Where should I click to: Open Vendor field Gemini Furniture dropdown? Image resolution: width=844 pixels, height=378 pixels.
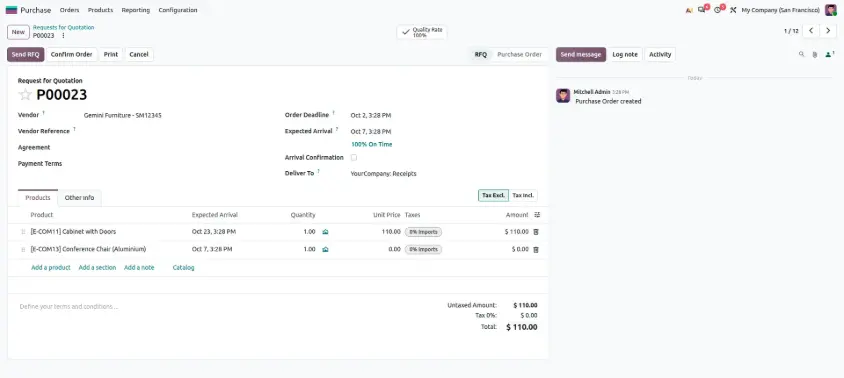[x=178, y=115]
